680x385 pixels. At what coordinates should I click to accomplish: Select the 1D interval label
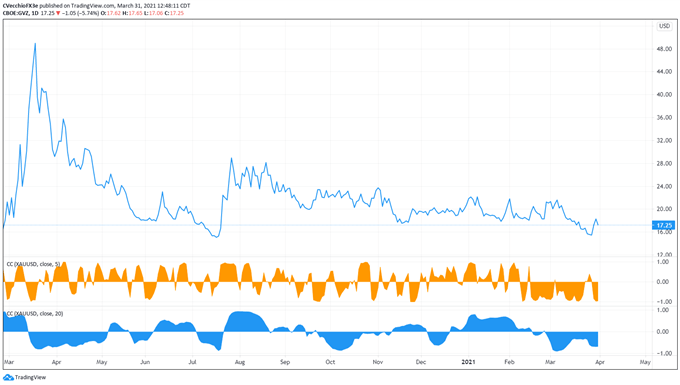(35, 13)
